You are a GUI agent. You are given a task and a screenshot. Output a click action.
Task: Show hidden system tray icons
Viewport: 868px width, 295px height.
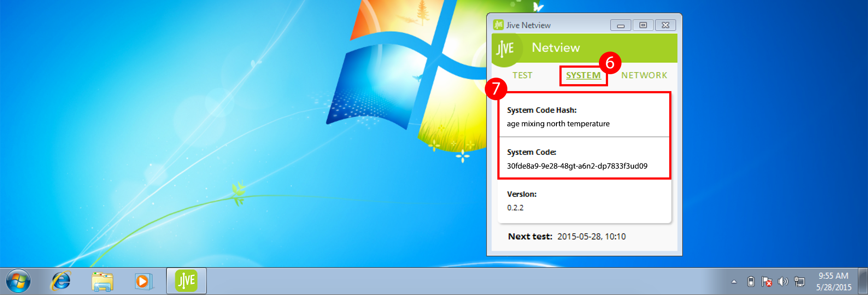point(734,282)
